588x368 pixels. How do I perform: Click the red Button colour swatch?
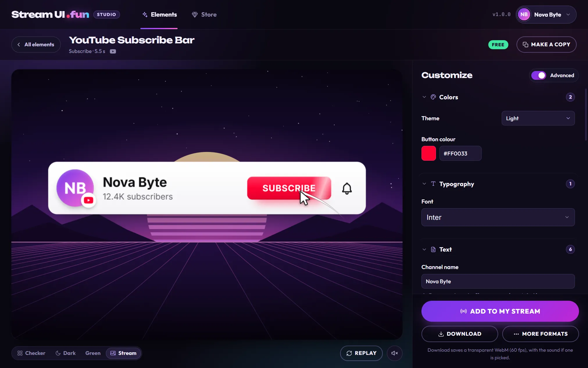(429, 153)
